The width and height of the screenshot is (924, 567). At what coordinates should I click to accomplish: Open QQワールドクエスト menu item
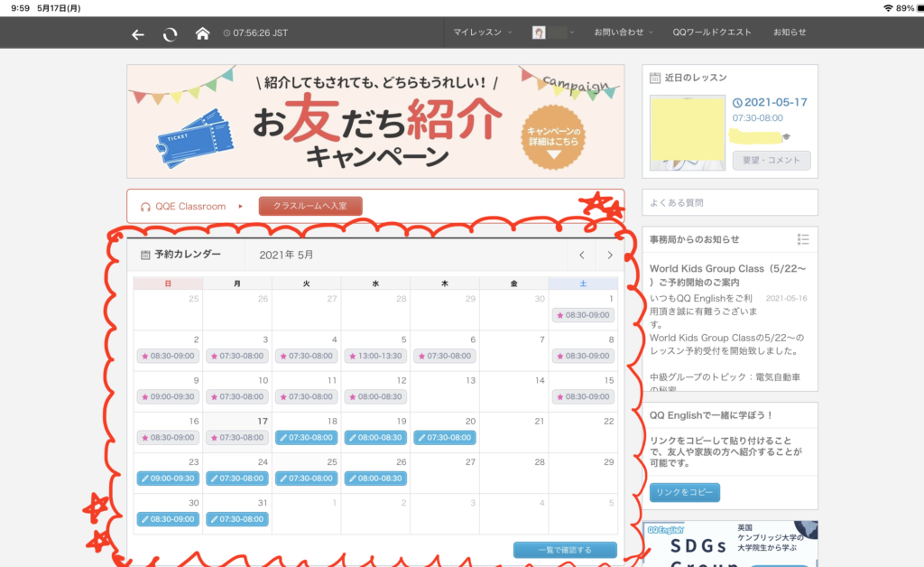point(712,33)
